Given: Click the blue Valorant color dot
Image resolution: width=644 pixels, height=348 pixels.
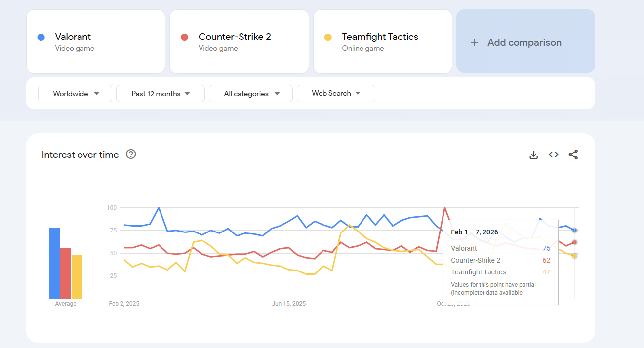Looking at the screenshot, I should coord(41,37).
